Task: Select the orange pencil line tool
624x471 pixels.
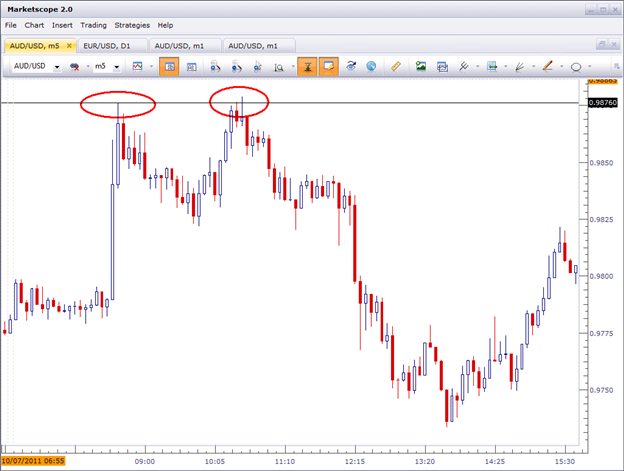Action: pyautogui.click(x=548, y=66)
